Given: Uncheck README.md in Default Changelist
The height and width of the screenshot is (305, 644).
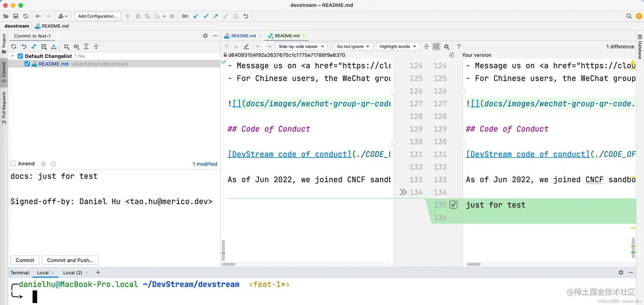Looking at the screenshot, I should [x=27, y=64].
